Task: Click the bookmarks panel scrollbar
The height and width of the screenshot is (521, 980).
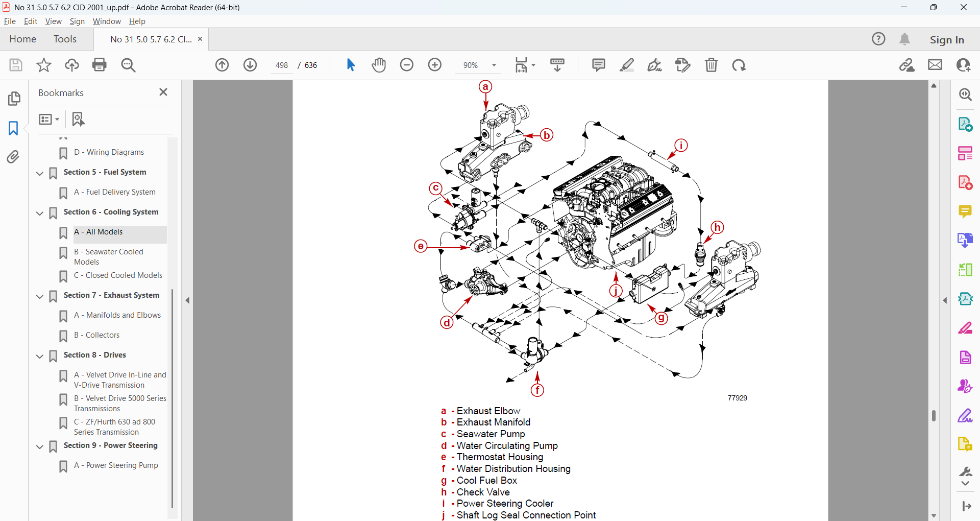Action: 173,398
